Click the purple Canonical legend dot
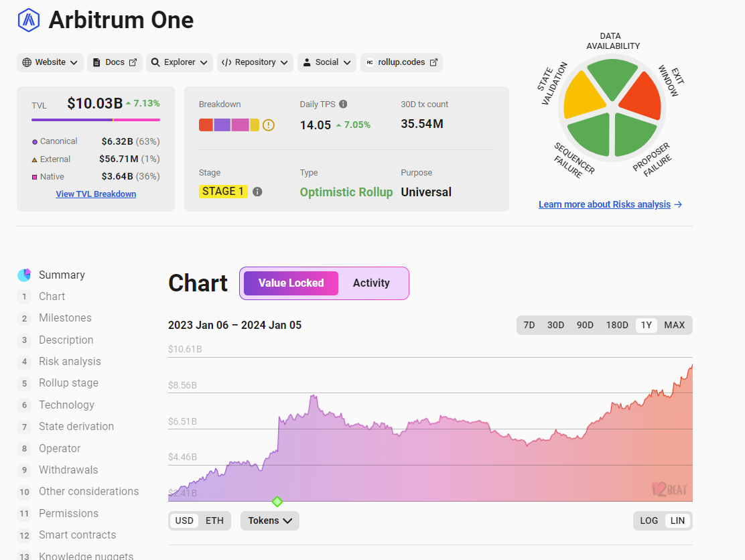This screenshot has width=745, height=560. click(x=34, y=141)
